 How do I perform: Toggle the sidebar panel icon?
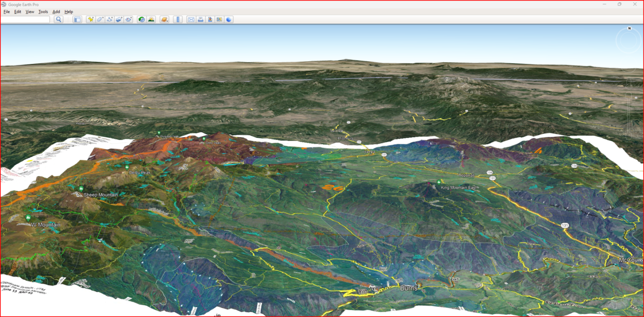[77, 19]
